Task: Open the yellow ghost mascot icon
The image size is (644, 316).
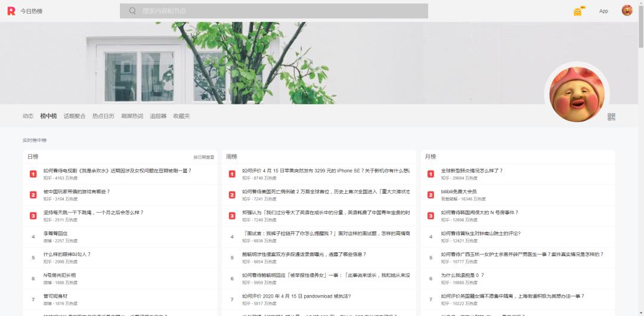Action: 577,11
